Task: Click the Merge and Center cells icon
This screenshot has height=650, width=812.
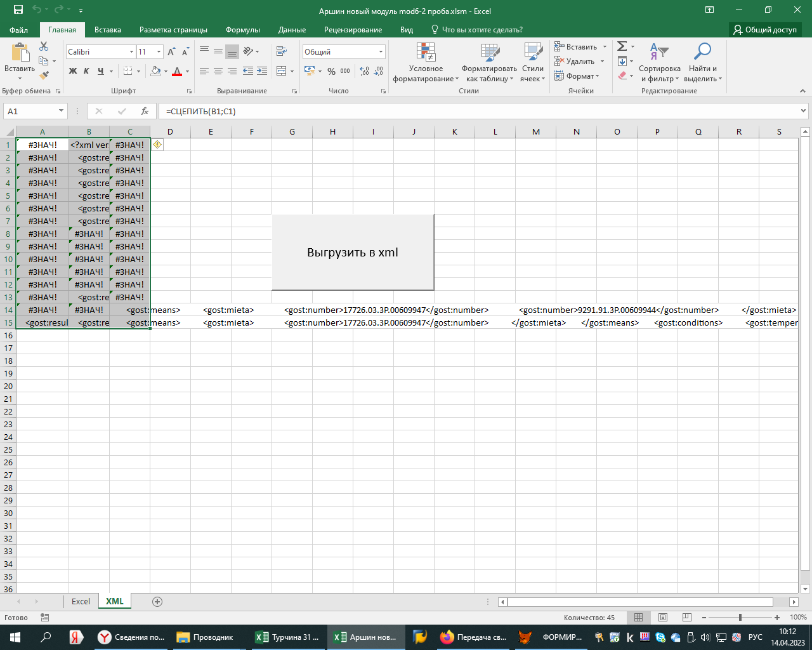Action: [282, 71]
